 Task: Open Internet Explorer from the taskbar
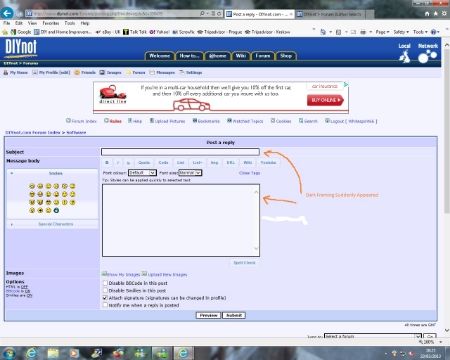[31, 353]
